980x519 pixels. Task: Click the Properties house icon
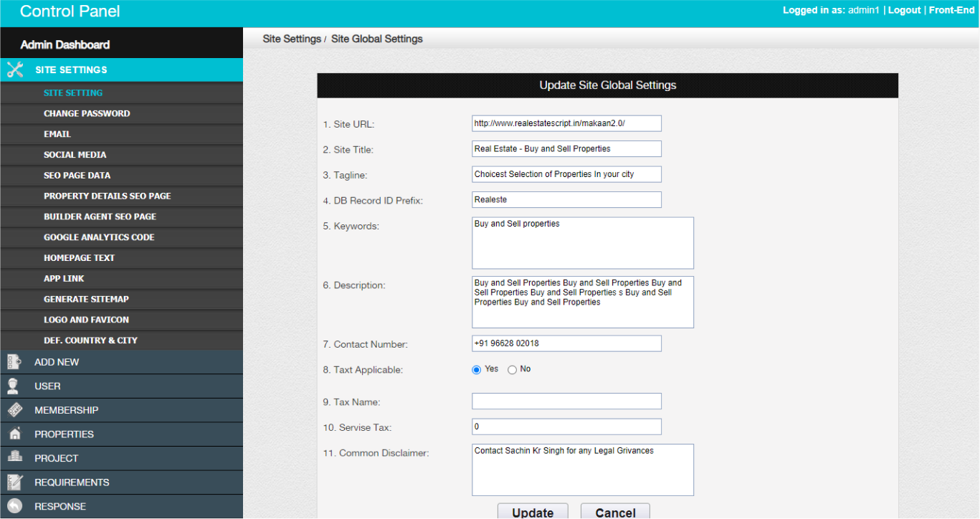click(x=14, y=434)
